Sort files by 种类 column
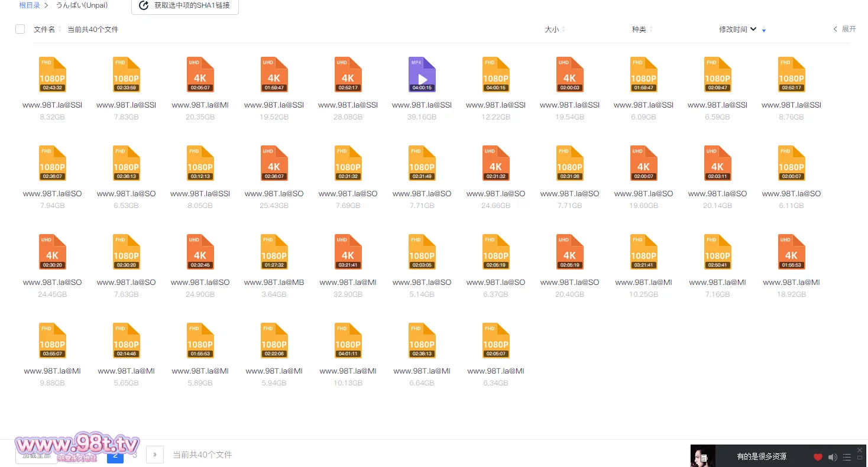 point(641,30)
